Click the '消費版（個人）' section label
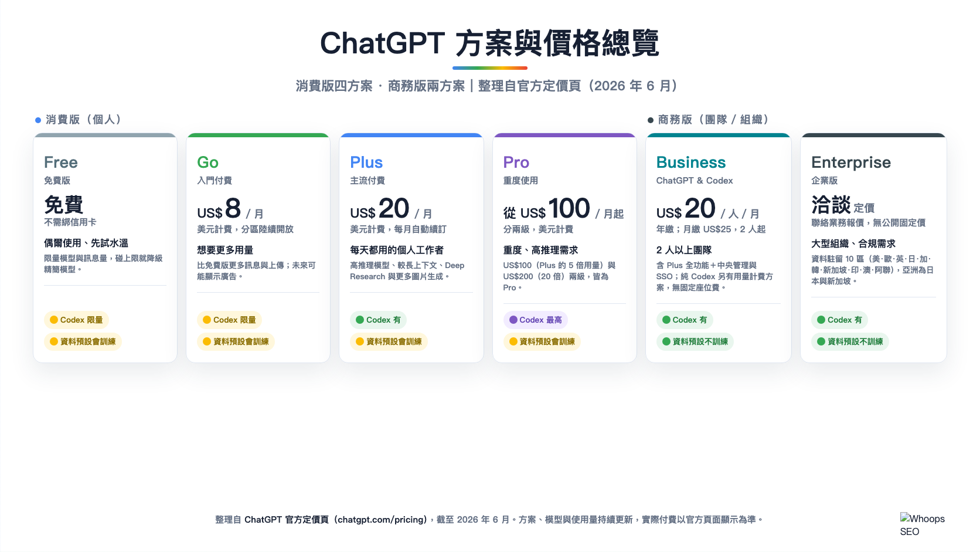 83,120
